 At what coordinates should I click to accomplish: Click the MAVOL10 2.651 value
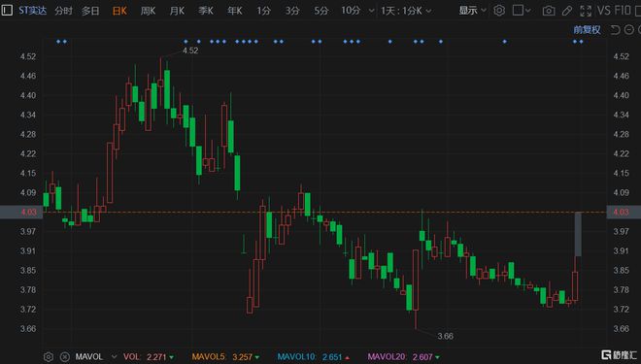tap(332, 357)
